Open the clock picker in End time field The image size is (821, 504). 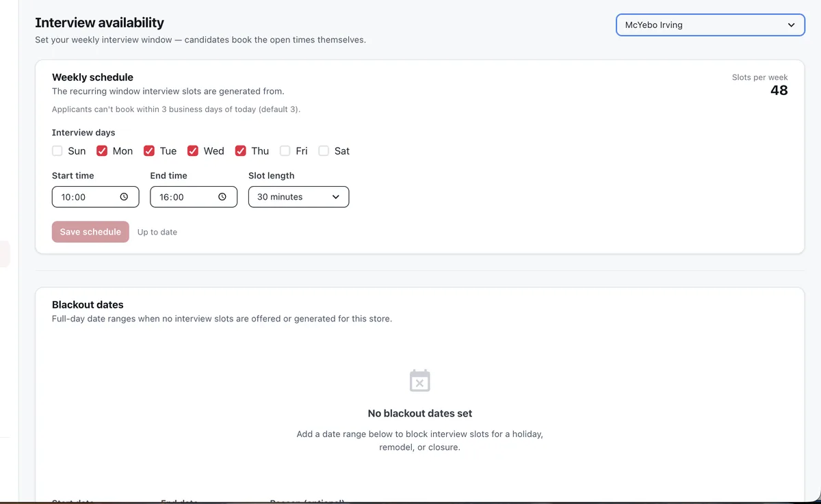coord(222,197)
